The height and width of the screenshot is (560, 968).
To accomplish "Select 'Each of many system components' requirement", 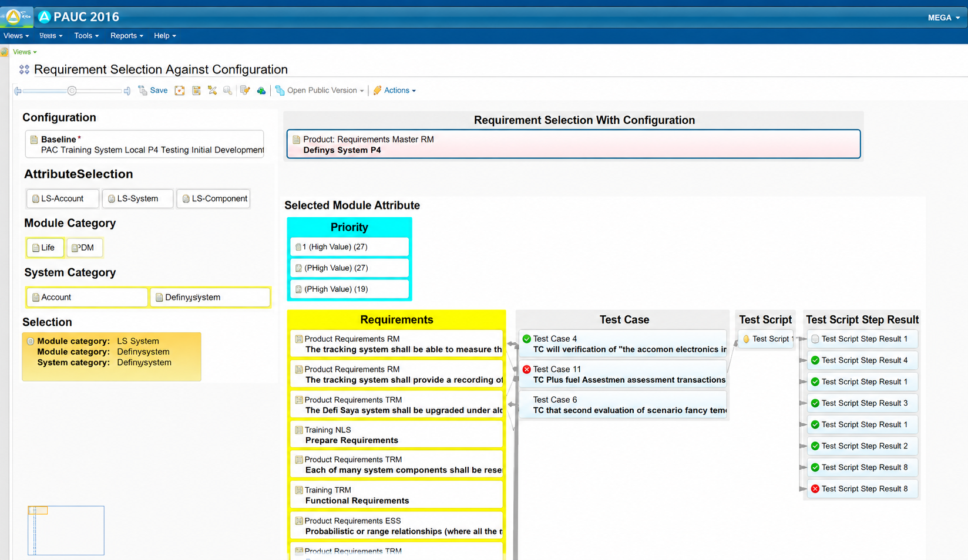I will click(396, 465).
